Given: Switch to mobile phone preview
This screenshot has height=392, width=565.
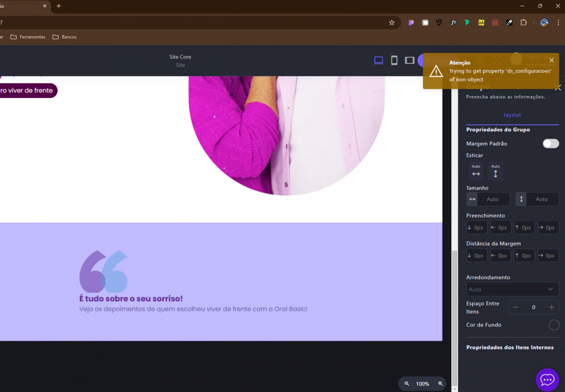Looking at the screenshot, I should point(394,60).
